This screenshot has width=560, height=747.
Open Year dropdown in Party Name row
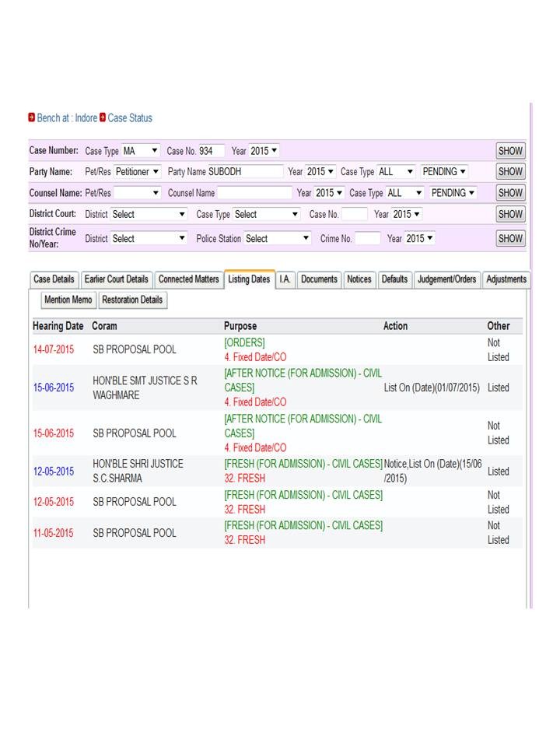(320, 171)
